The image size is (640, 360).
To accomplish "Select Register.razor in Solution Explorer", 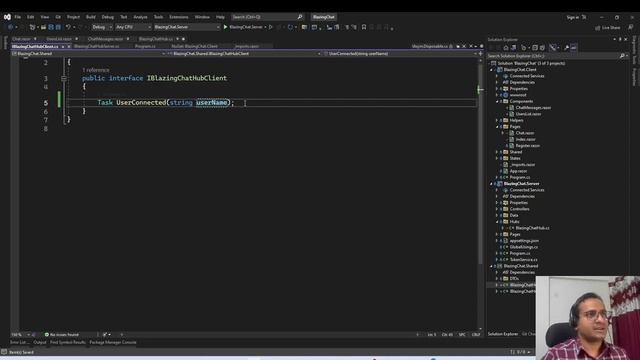I will [x=527, y=146].
